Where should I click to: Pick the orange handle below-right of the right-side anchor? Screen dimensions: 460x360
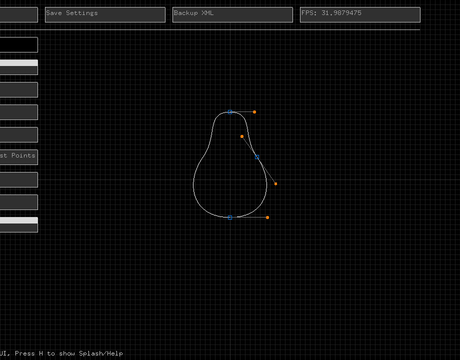point(276,184)
